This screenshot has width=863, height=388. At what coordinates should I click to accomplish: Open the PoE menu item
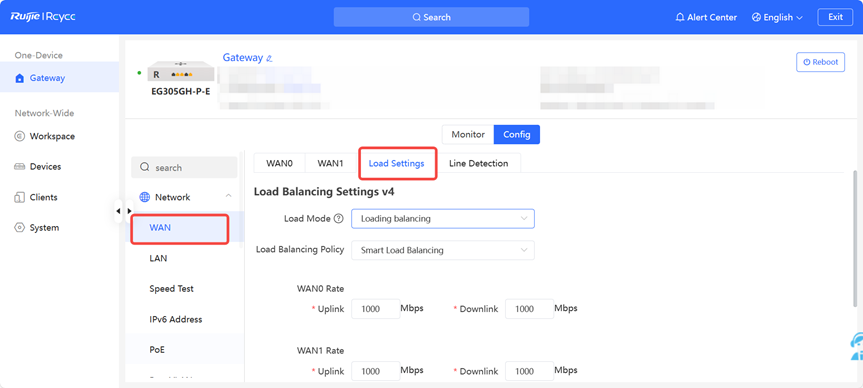click(x=184, y=349)
